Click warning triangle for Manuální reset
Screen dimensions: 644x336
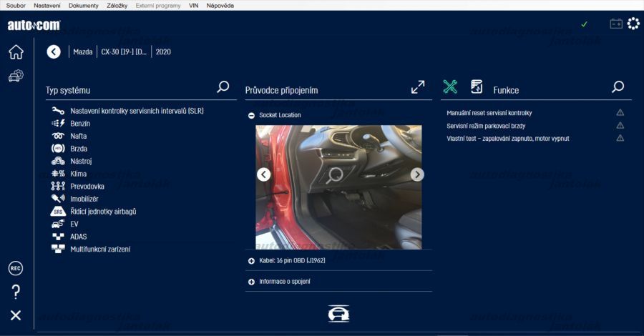pyautogui.click(x=620, y=112)
